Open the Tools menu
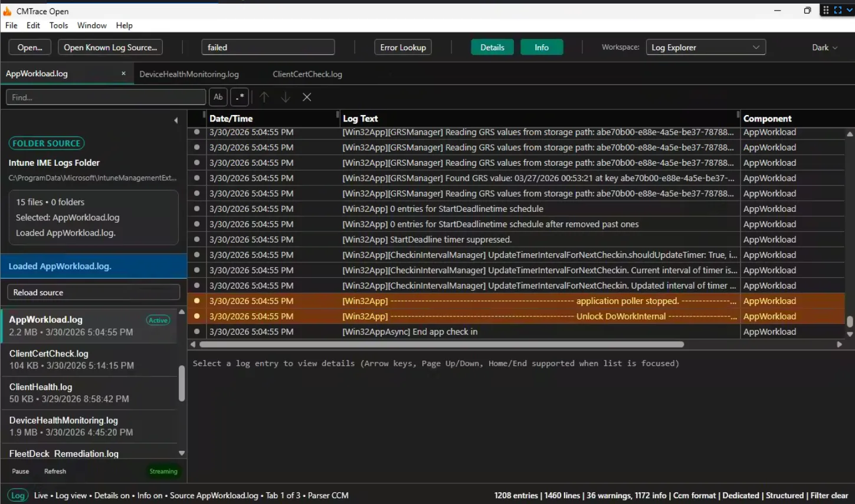 58,25
